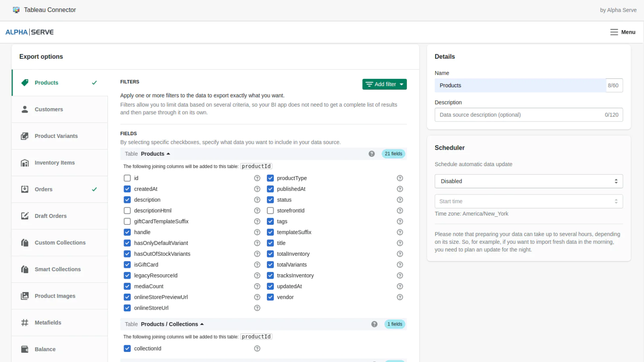Uncheck the vendor checkbox

[x=270, y=297]
